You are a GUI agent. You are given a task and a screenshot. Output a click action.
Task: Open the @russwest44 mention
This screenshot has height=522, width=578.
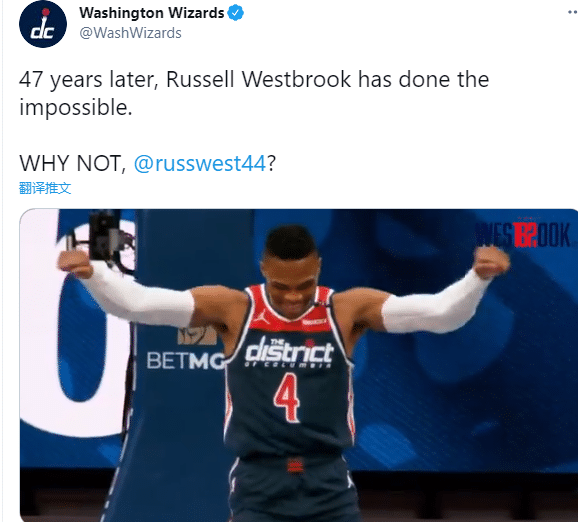(x=199, y=163)
